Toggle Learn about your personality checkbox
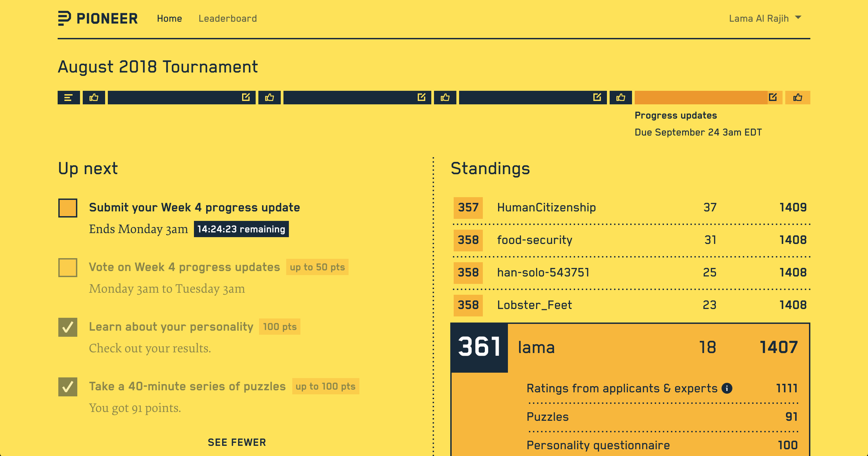The image size is (868, 456). coord(68,327)
